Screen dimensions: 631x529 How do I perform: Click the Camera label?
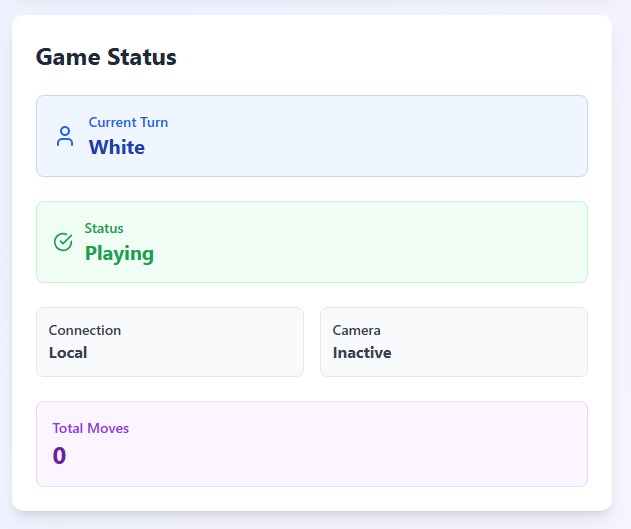click(x=357, y=330)
